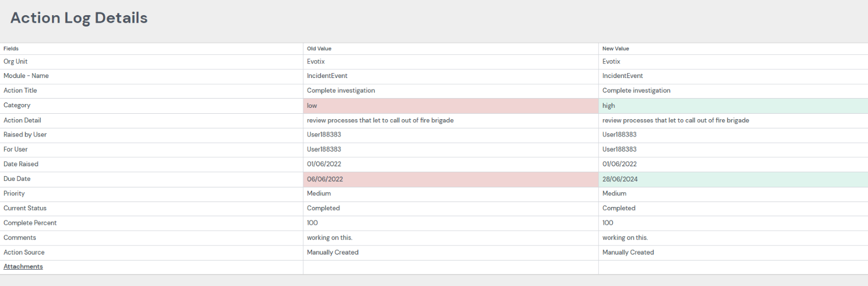The height and width of the screenshot is (286, 868).
Task: Click the new Due Date 28/06/2024
Action: point(620,179)
